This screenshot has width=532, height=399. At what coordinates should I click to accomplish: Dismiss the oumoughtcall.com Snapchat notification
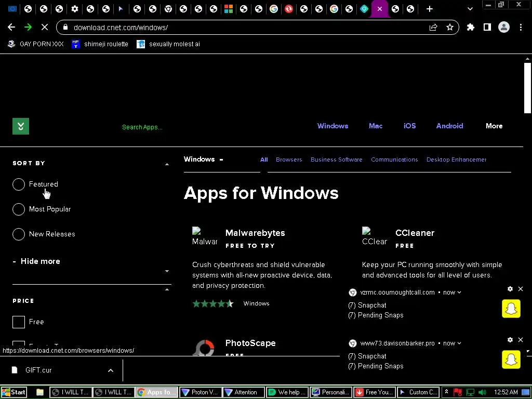point(521,289)
